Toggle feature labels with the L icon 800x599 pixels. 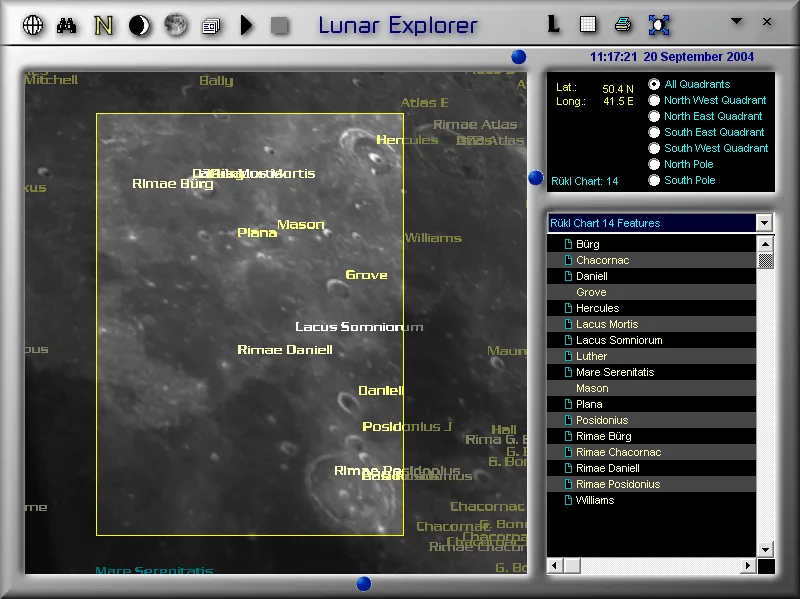pos(554,24)
